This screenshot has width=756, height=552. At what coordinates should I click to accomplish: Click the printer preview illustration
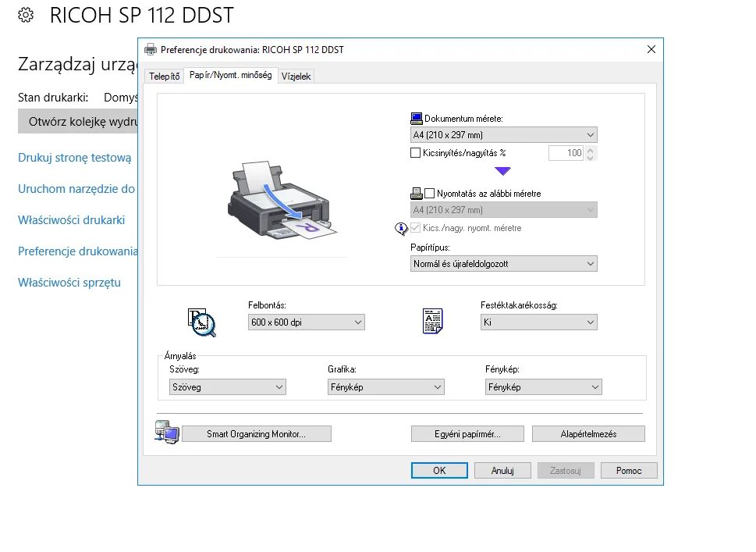click(x=282, y=200)
